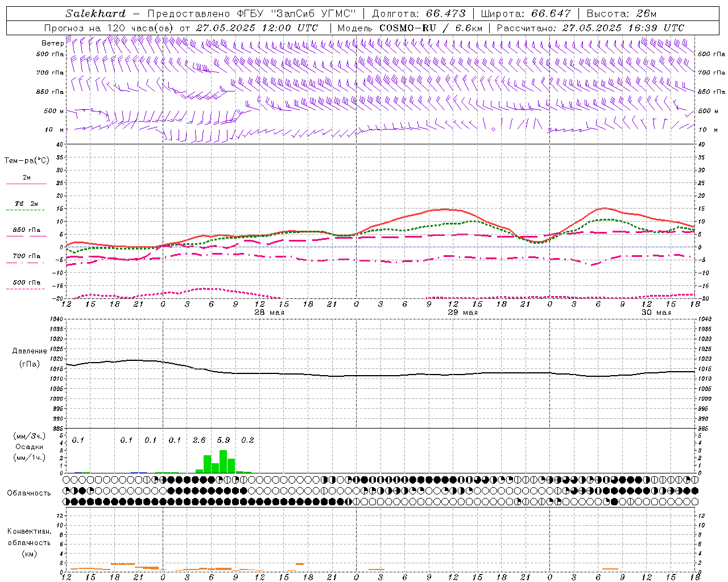Select the '(гПа)' unit label under Давление
The width and height of the screenshot is (728, 582).
pyautogui.click(x=30, y=364)
